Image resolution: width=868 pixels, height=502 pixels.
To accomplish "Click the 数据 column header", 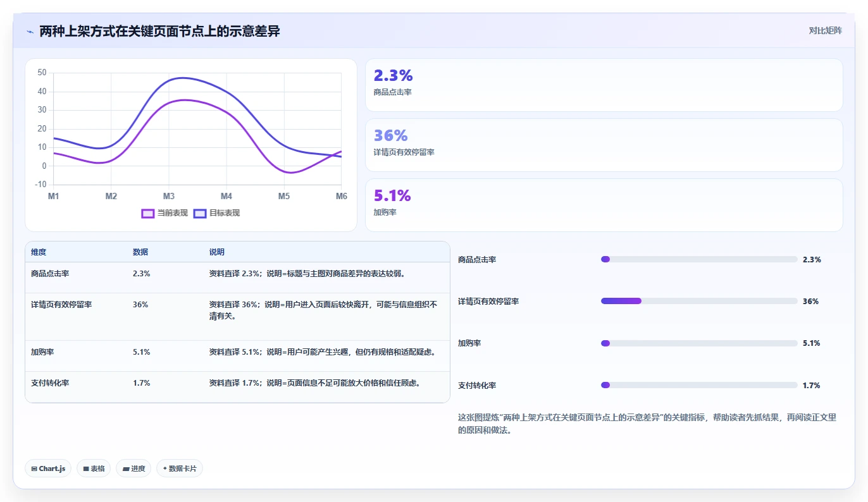I will tap(140, 252).
